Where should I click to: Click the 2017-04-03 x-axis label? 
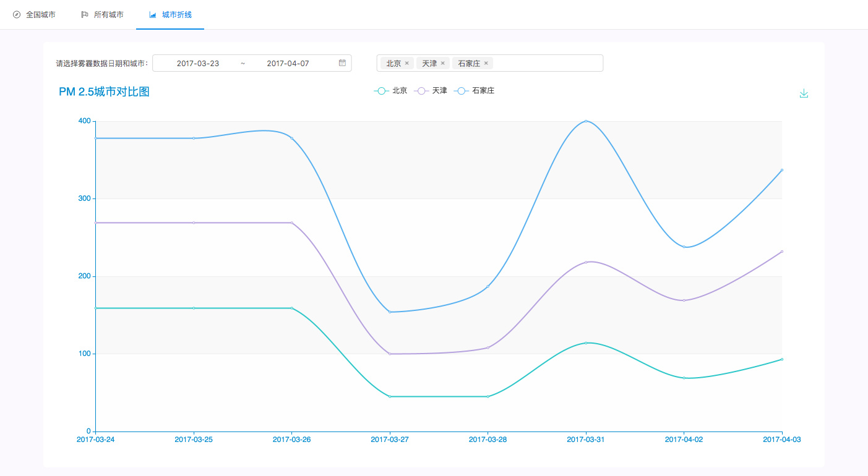(x=782, y=440)
